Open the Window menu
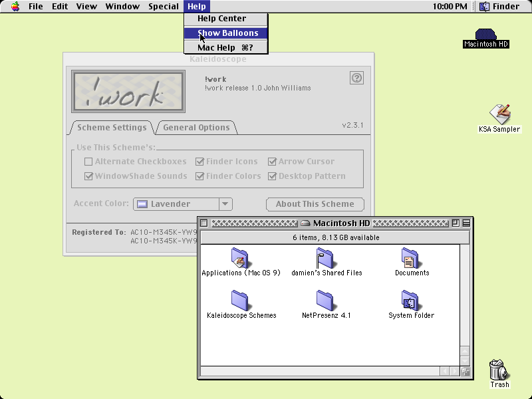 [x=122, y=6]
